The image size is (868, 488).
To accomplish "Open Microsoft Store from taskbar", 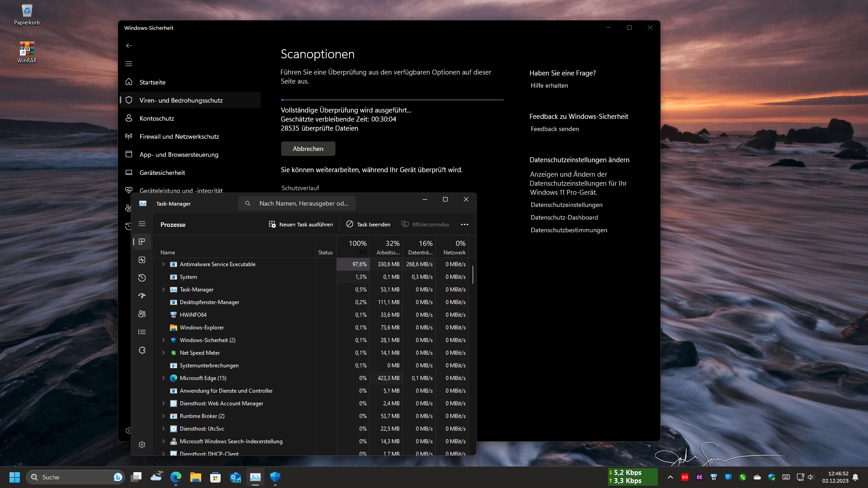I will [215, 477].
